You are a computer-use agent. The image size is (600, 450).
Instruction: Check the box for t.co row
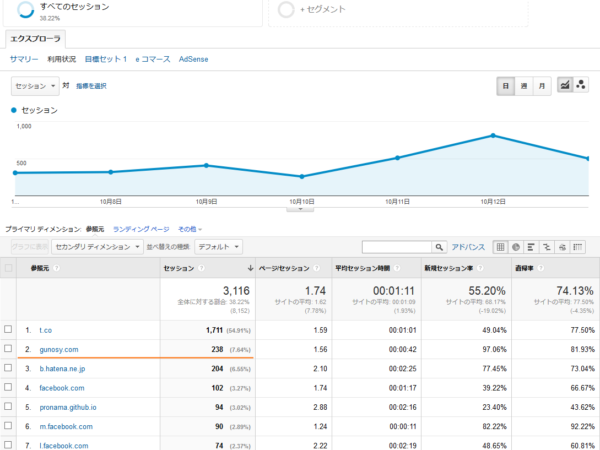pos(8,329)
